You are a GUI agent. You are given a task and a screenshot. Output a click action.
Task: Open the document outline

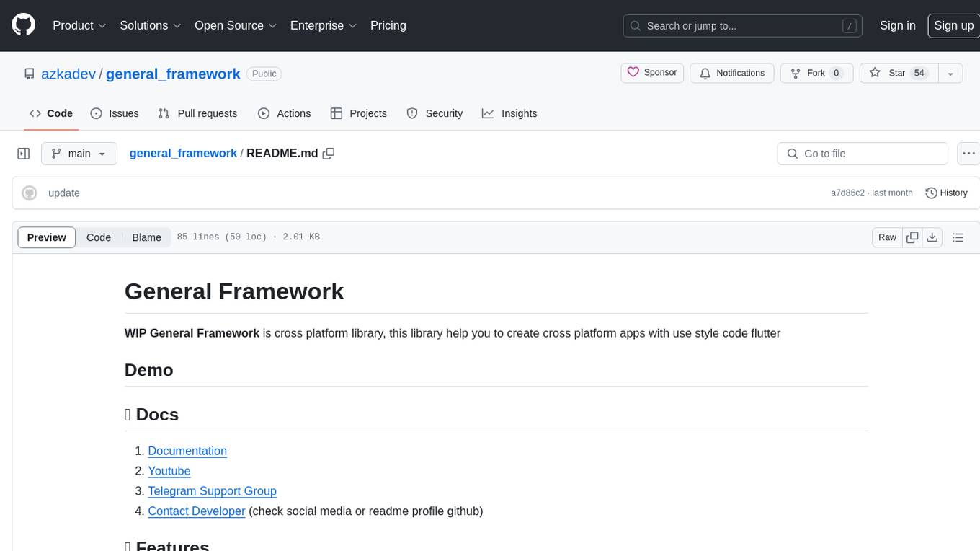pos(958,237)
